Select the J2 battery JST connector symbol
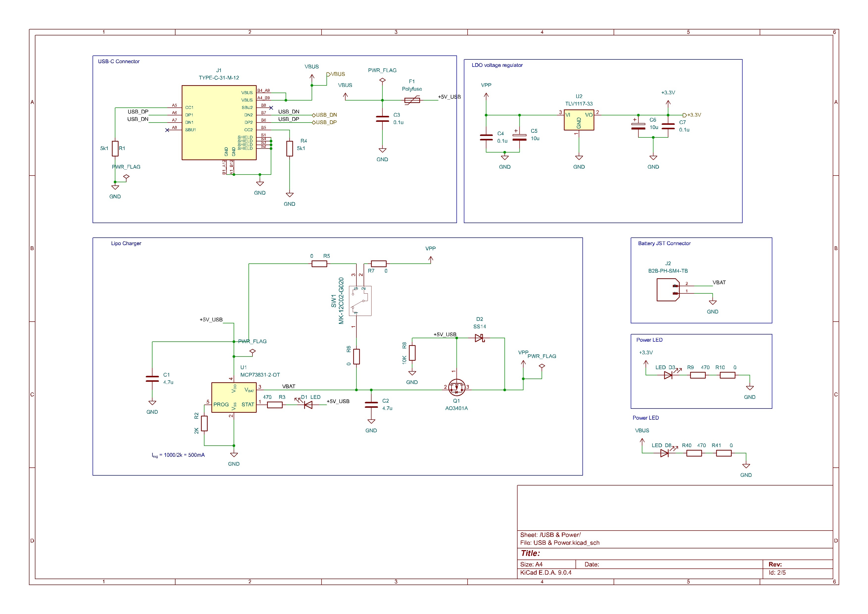868x614 pixels. coord(668,290)
